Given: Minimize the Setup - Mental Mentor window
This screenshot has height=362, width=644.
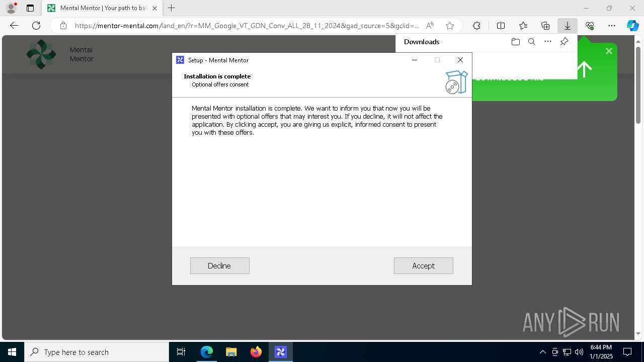Looking at the screenshot, I should pos(415,60).
